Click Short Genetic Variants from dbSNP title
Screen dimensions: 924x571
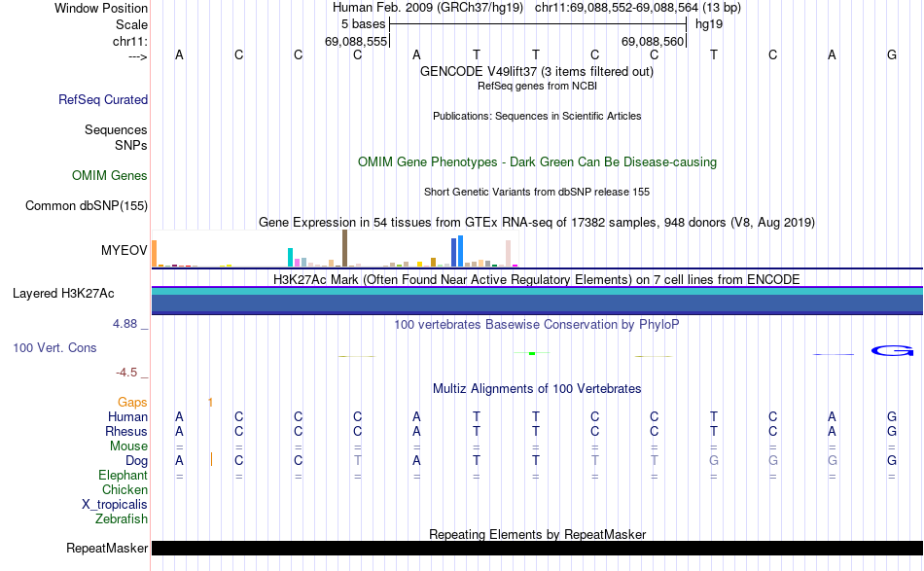click(x=537, y=192)
